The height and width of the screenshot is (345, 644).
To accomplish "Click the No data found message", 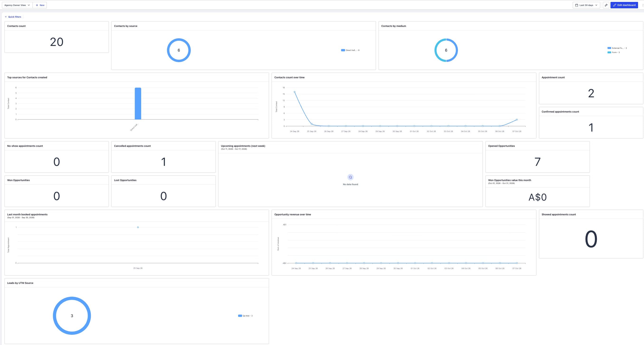I will click(x=350, y=184).
